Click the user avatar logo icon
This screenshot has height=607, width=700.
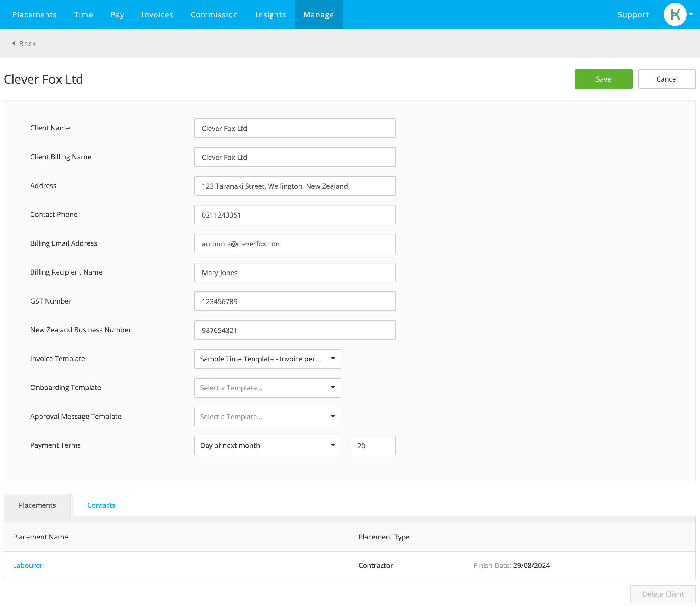tap(675, 14)
